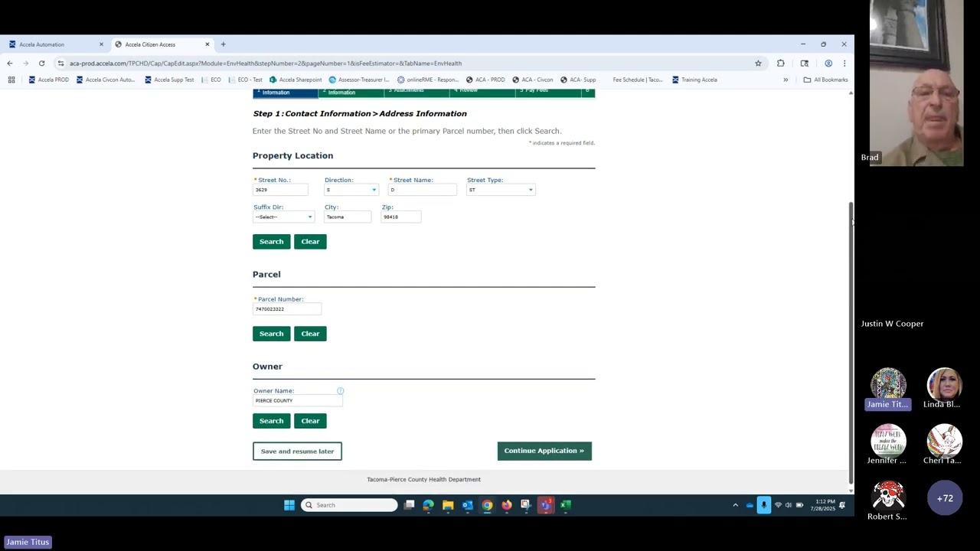Click the Parcel Number input field
This screenshot has width=980, height=551.
point(287,309)
